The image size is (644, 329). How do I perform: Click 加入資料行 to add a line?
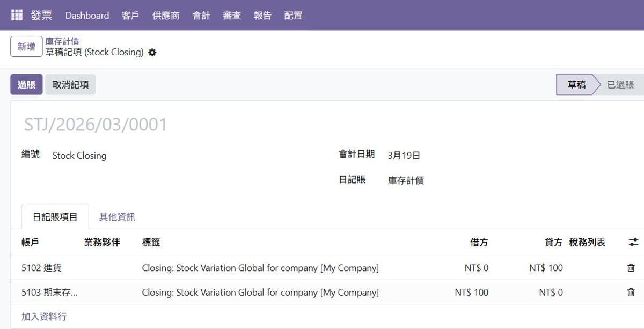coord(44,317)
